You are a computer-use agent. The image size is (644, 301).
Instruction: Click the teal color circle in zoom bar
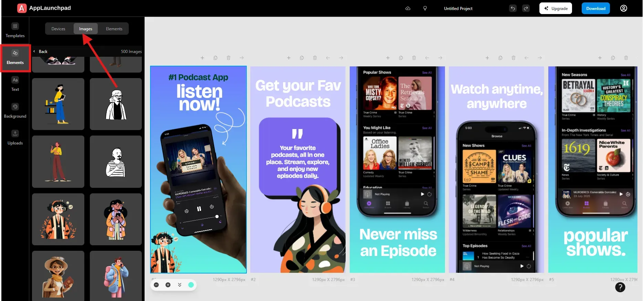191,285
